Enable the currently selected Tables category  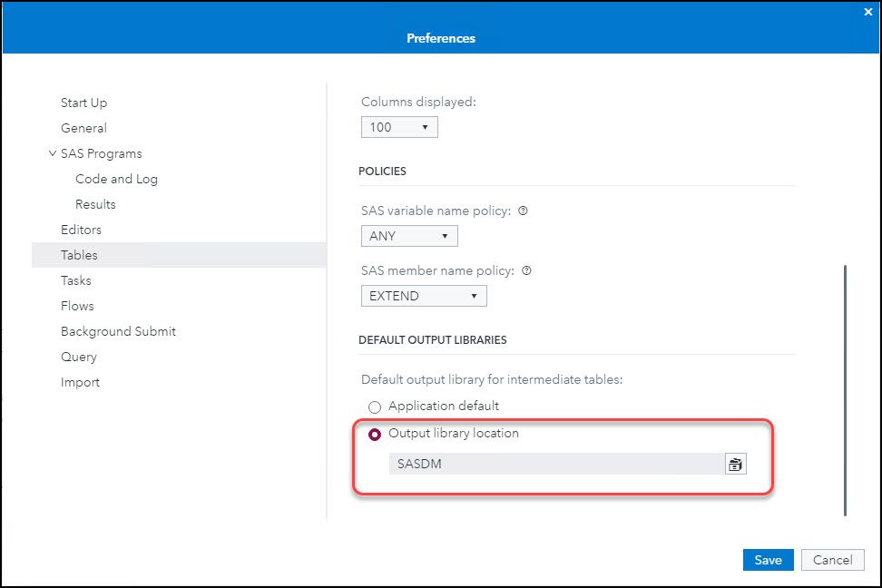[x=79, y=255]
